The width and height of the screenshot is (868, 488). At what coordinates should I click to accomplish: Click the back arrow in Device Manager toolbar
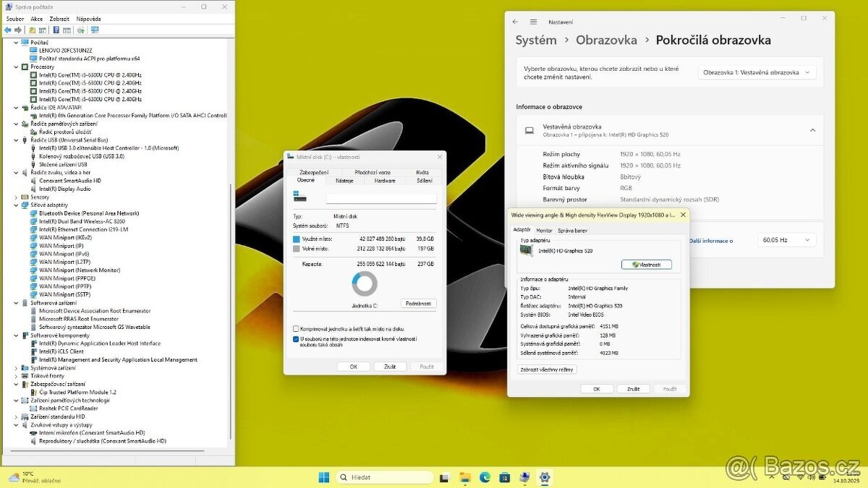coord(7,30)
